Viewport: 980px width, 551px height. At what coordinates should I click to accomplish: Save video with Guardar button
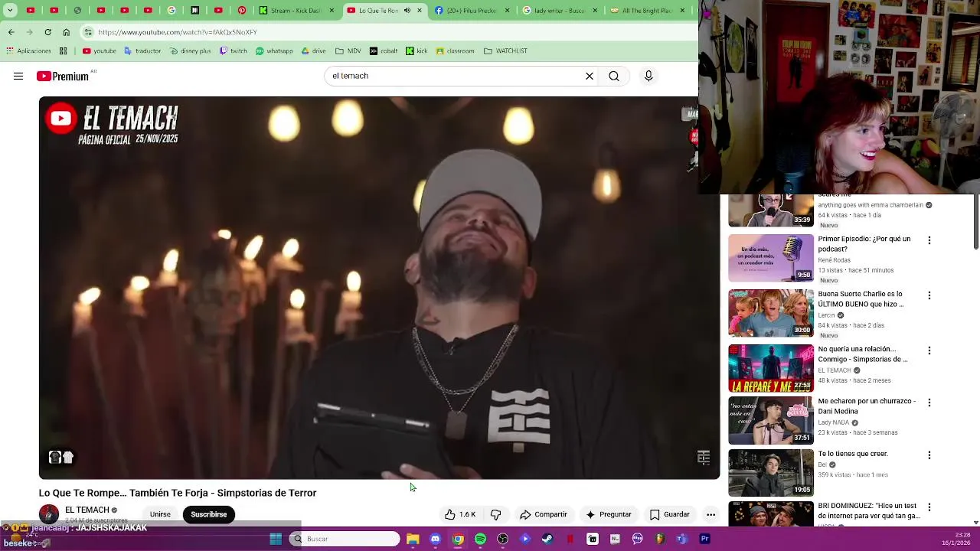click(x=670, y=514)
